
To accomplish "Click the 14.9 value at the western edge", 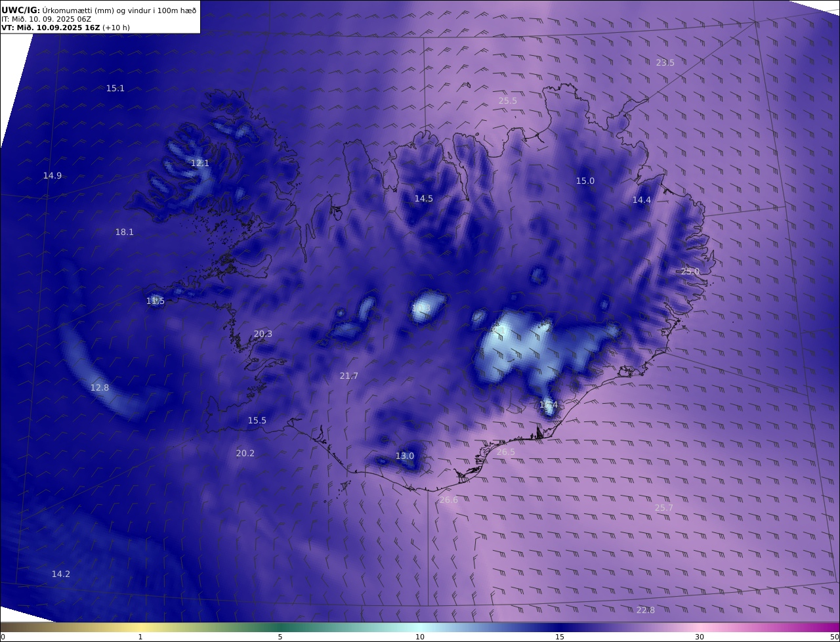I will tap(52, 175).
